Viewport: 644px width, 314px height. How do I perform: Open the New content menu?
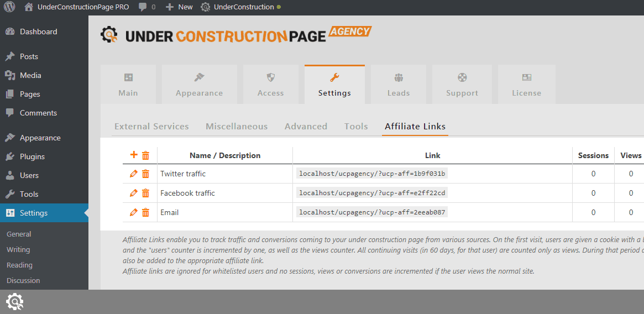(179, 7)
